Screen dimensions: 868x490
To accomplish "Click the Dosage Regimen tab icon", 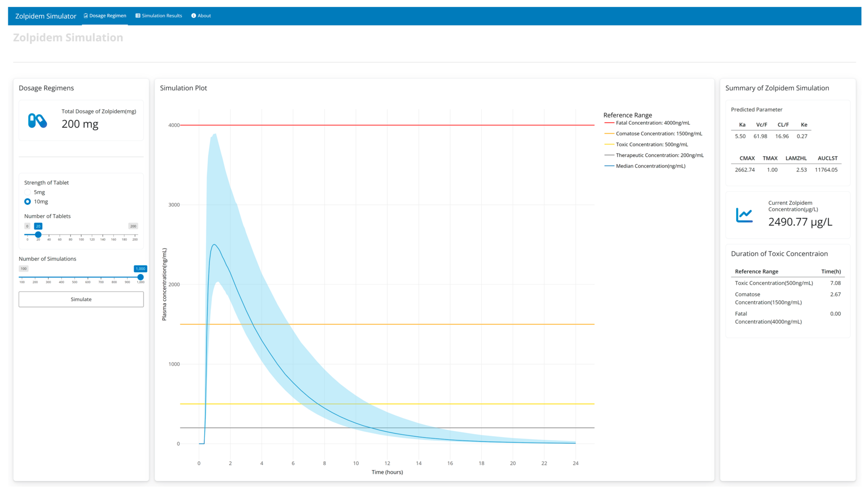I will point(86,15).
